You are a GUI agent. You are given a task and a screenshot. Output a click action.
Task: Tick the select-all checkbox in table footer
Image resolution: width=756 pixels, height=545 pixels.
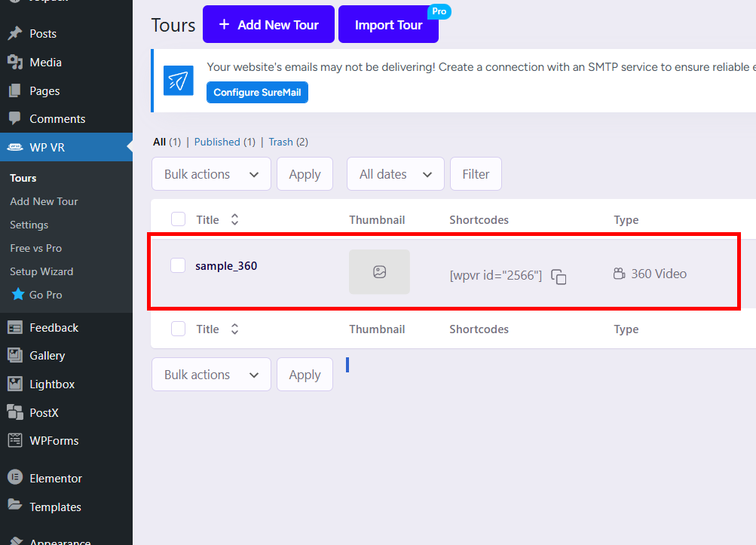pyautogui.click(x=179, y=329)
